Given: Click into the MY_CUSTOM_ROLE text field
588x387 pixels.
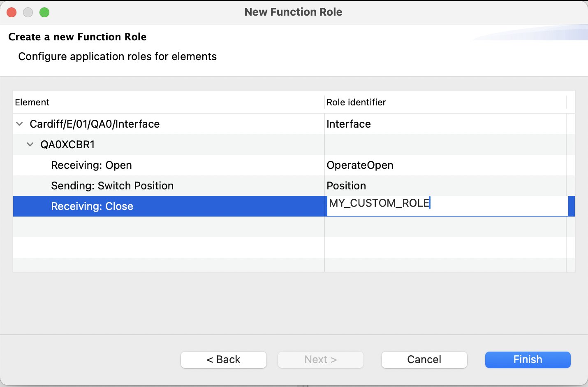Looking at the screenshot, I should 446,204.
